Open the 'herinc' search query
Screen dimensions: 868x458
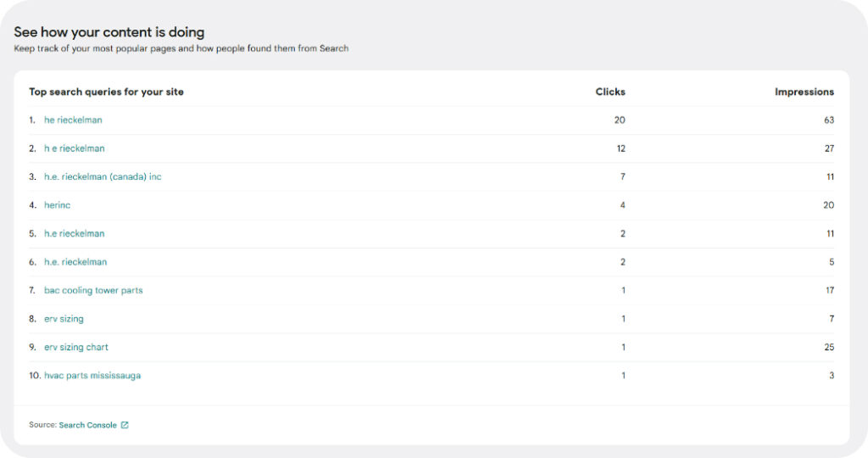[57, 205]
